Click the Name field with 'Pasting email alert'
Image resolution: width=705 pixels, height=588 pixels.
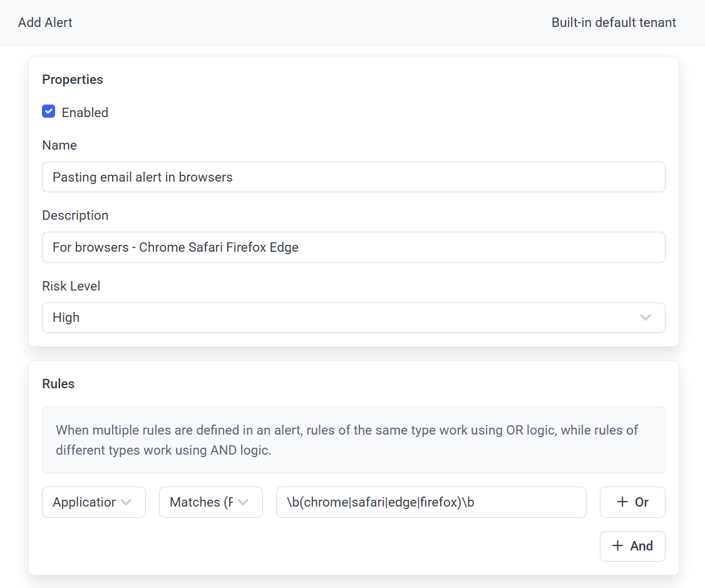[x=353, y=177]
